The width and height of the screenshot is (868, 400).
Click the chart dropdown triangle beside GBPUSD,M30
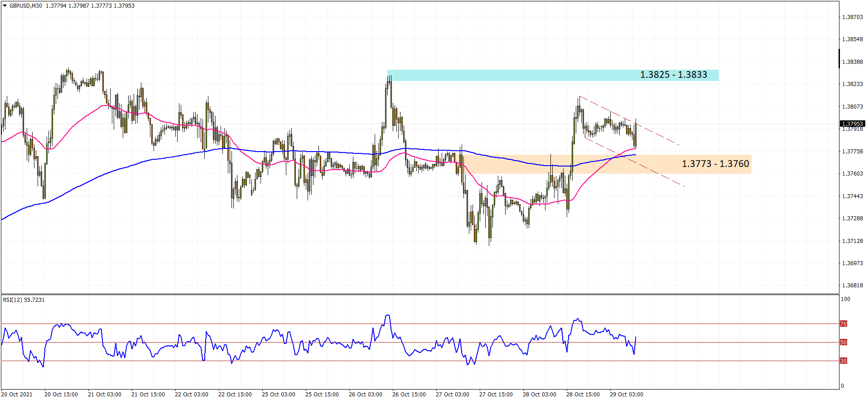click(x=5, y=6)
